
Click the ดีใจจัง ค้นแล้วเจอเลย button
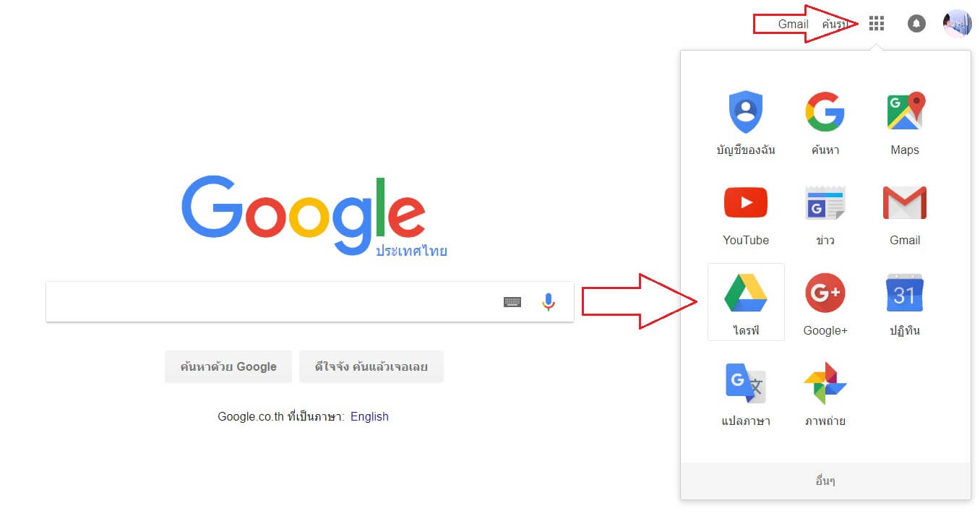371,366
